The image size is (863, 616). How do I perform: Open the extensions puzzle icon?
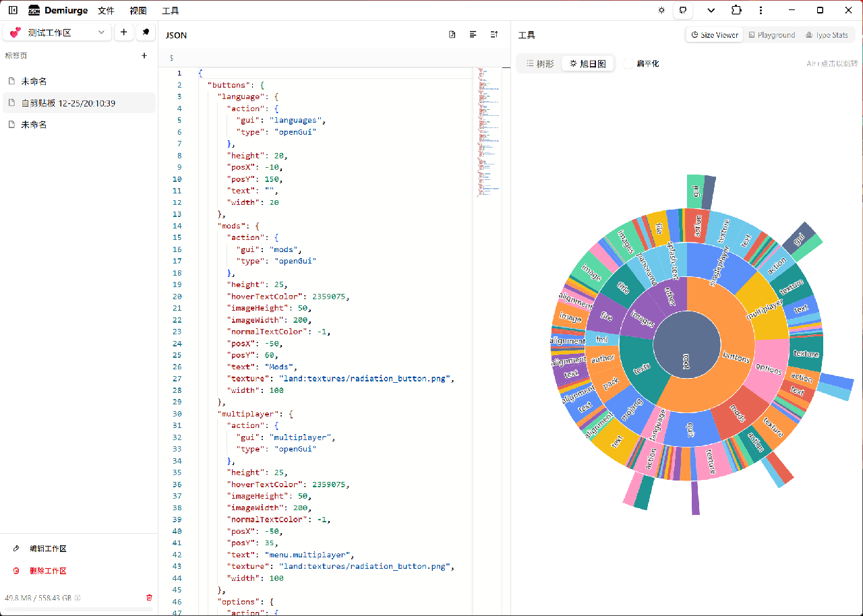(736, 10)
